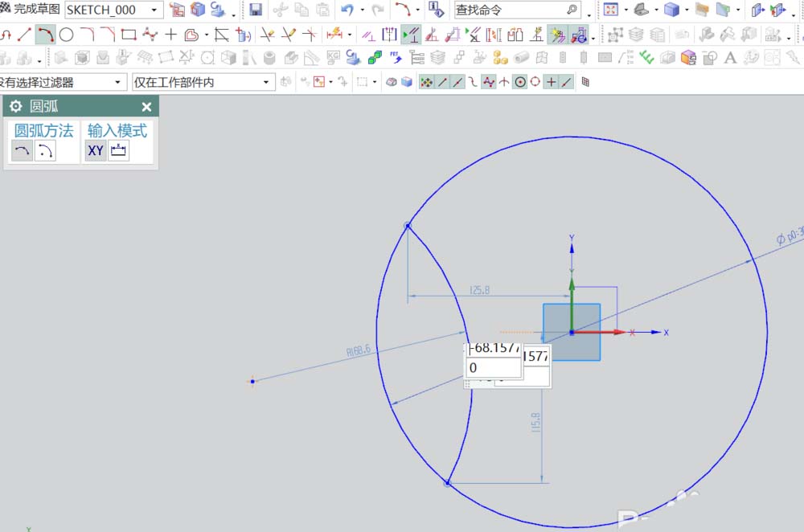The height and width of the screenshot is (532, 804).
Task: Toggle Arc Center snap option
Action: click(x=520, y=82)
